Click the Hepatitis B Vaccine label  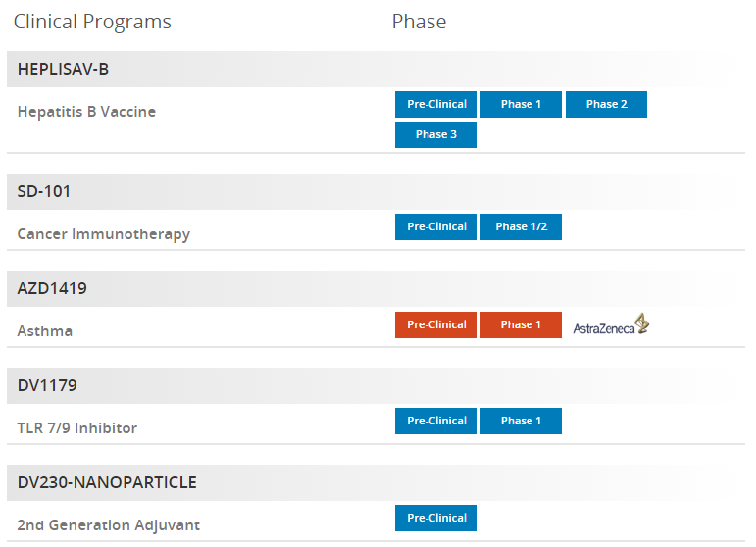(87, 112)
